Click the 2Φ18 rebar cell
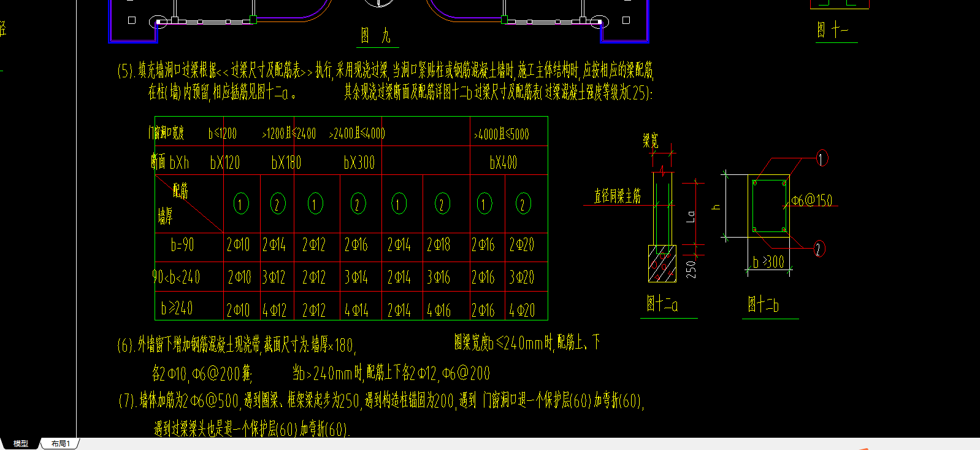This screenshot has width=980, height=450. pos(438,245)
